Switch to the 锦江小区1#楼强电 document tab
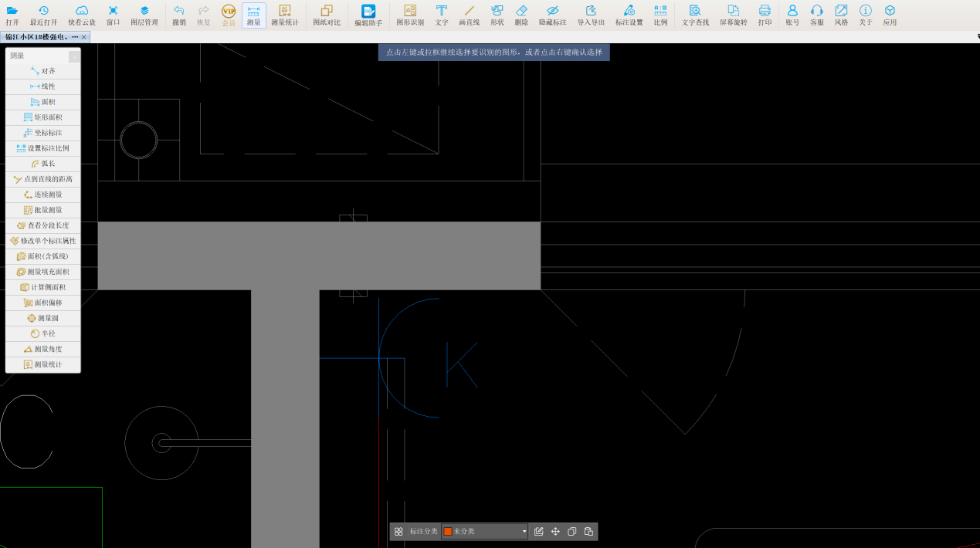The image size is (980, 548). 36,37
